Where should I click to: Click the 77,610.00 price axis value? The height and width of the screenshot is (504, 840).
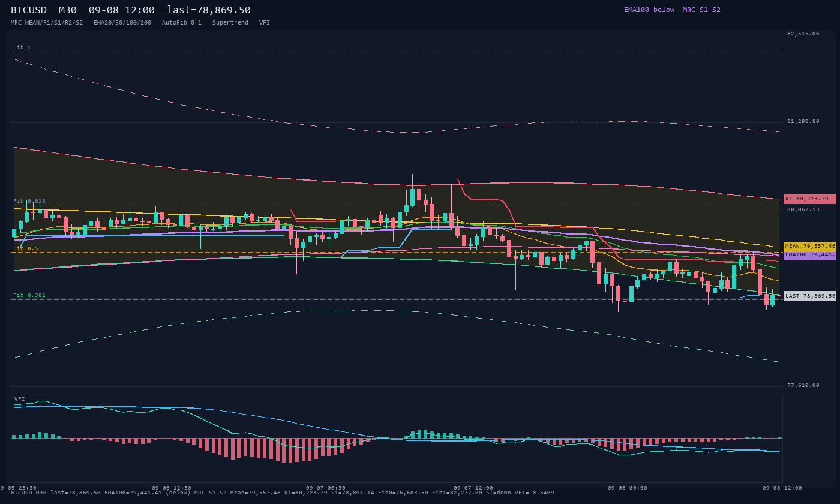pyautogui.click(x=803, y=385)
